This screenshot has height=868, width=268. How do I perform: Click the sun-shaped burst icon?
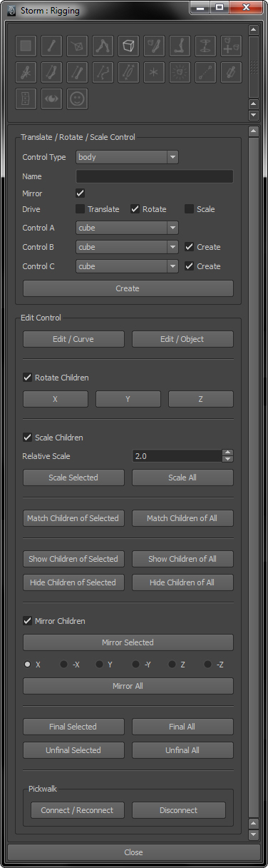(x=180, y=72)
